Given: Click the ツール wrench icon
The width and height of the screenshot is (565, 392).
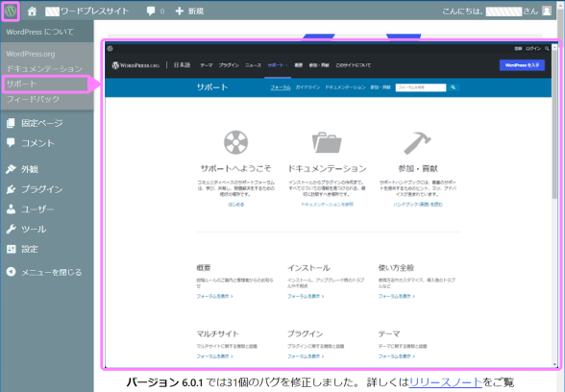Looking at the screenshot, I should pos(11,229).
